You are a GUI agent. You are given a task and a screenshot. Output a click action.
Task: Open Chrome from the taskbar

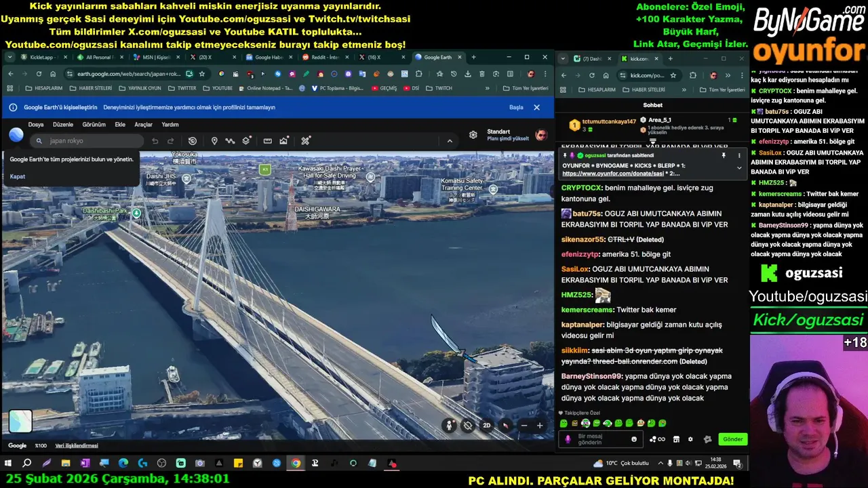click(x=296, y=464)
